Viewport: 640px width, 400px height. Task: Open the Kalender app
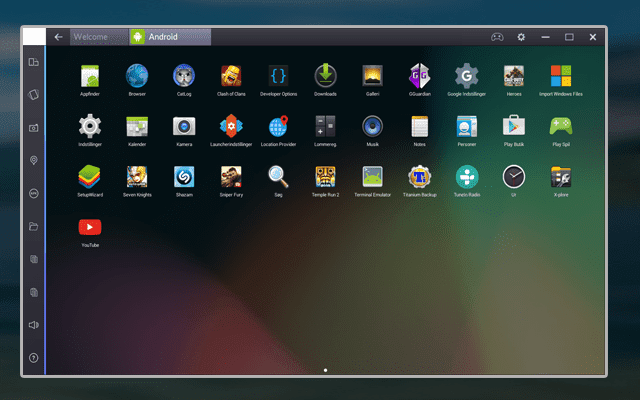pyautogui.click(x=137, y=126)
